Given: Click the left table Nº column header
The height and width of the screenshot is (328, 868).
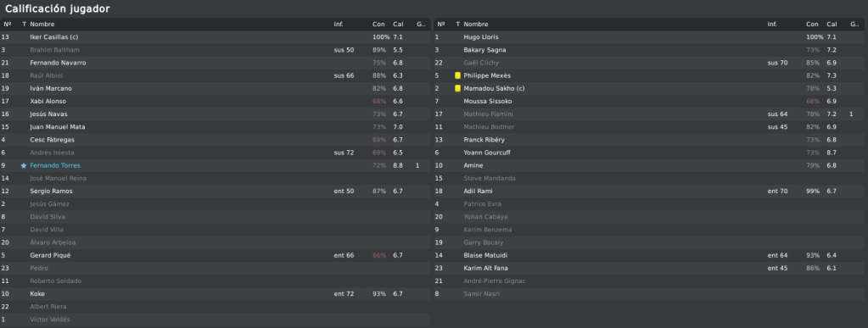Looking at the screenshot, I should coord(7,25).
